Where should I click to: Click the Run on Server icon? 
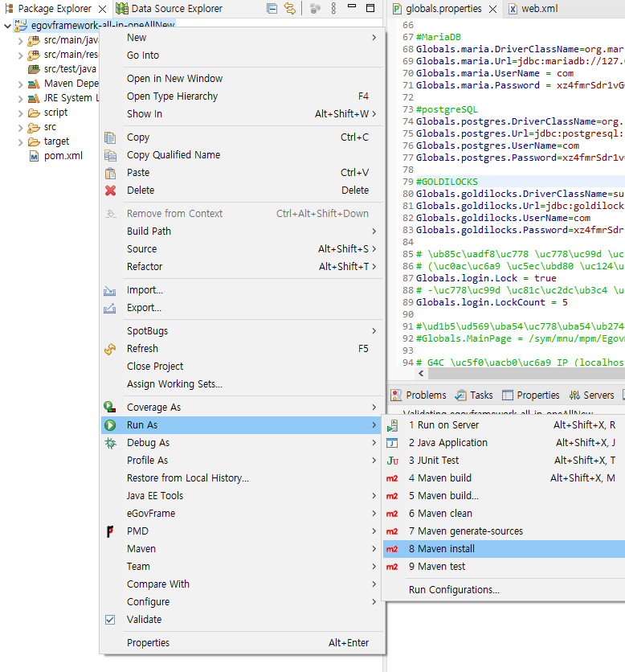pos(392,425)
